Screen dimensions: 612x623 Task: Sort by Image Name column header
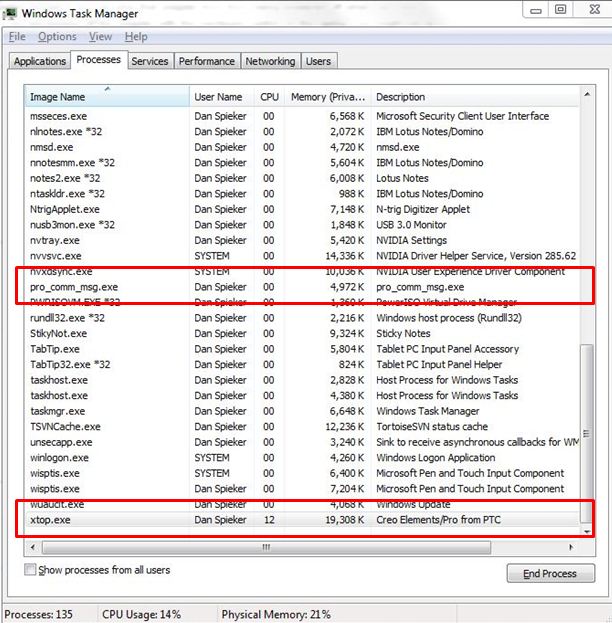(x=107, y=97)
